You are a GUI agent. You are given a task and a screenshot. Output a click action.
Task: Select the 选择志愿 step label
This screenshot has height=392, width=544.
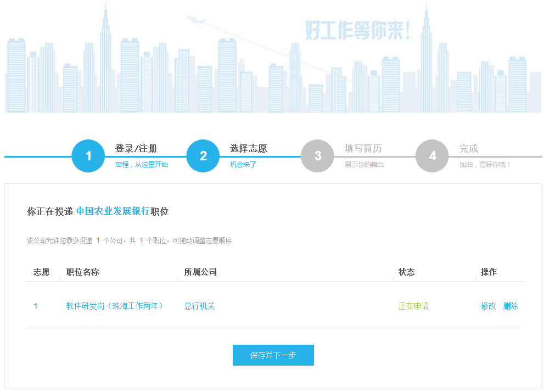[x=249, y=148]
